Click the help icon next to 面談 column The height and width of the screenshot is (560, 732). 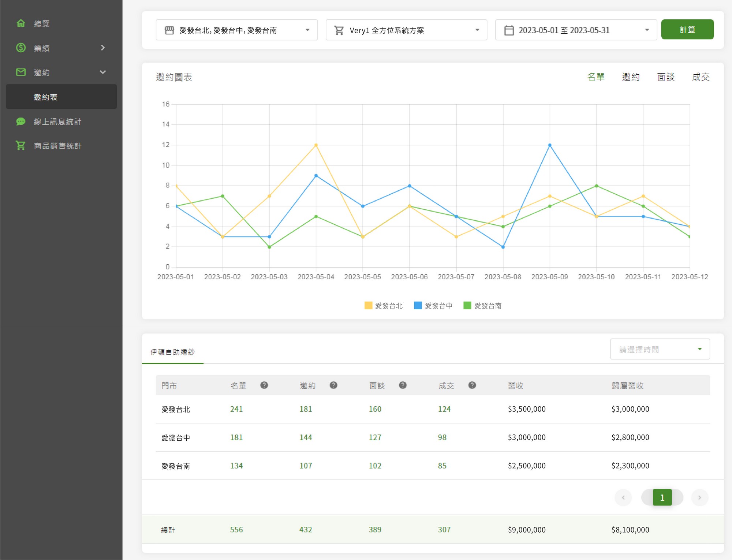(403, 385)
